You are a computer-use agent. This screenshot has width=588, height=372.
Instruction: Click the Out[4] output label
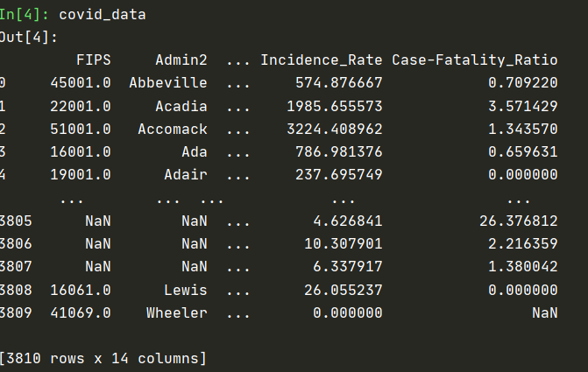pos(27,38)
